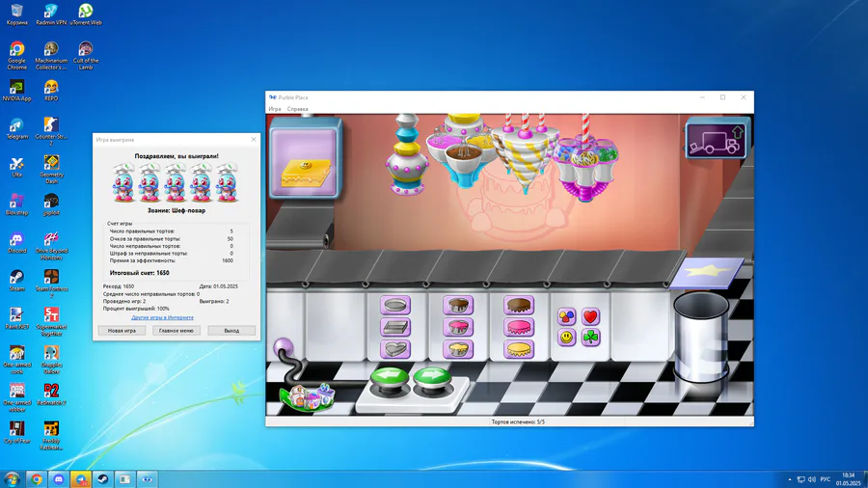The width and height of the screenshot is (868, 488).
Task: Choose the vanilla yellow batter flavor button
Action: point(458,349)
